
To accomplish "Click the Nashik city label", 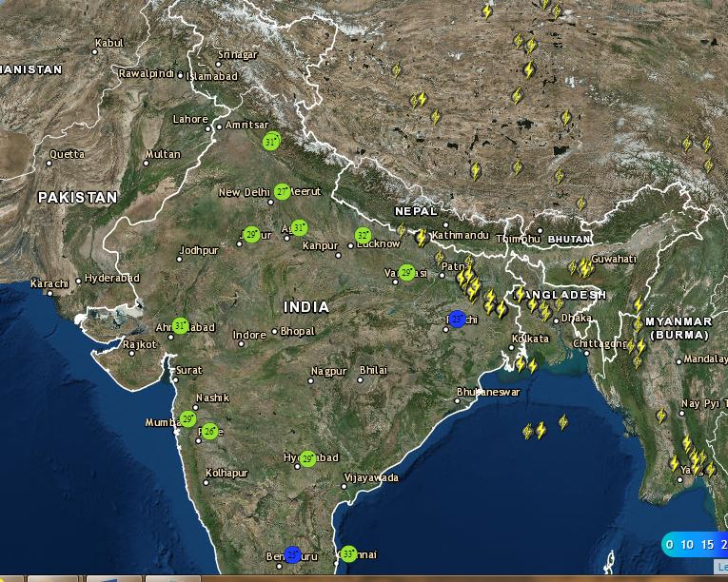I will (212, 398).
